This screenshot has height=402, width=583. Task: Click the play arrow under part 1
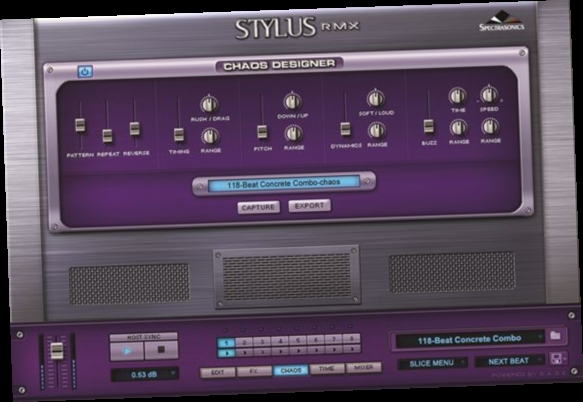[226, 353]
